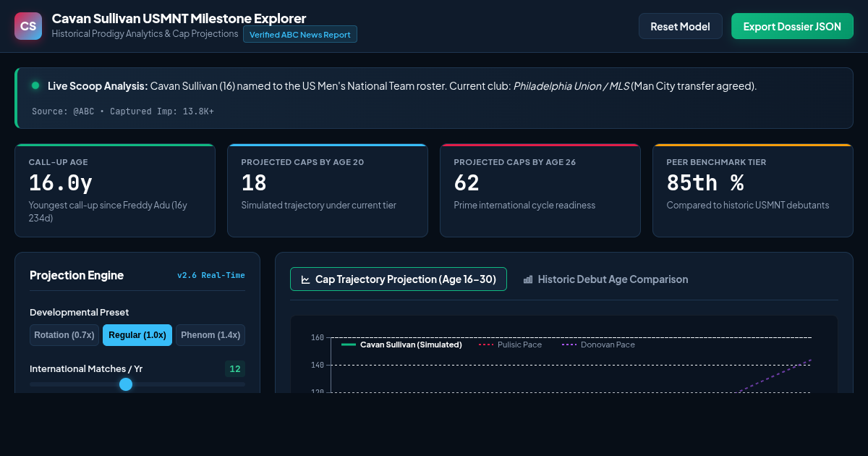Click the line chart icon on Cap Trajectory tab
The image size is (868, 456).
coord(306,279)
